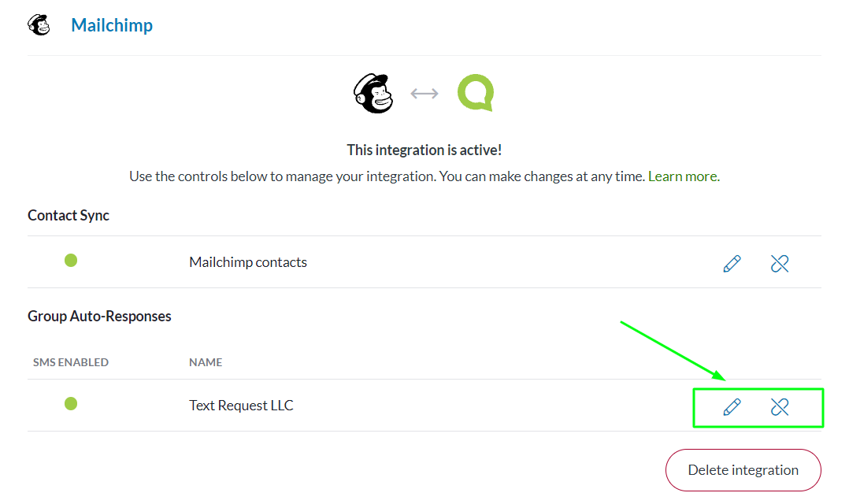Click the NAME column header

click(206, 362)
